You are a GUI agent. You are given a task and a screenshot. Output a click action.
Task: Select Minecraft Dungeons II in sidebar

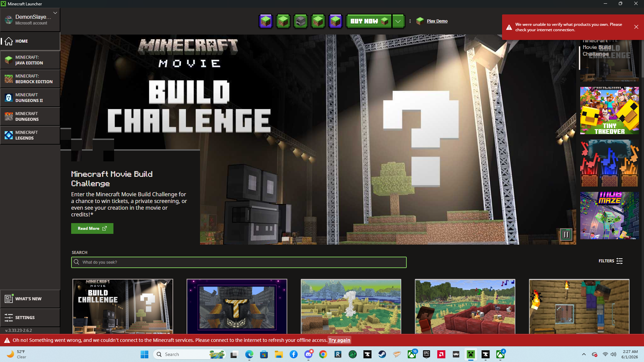(x=30, y=98)
